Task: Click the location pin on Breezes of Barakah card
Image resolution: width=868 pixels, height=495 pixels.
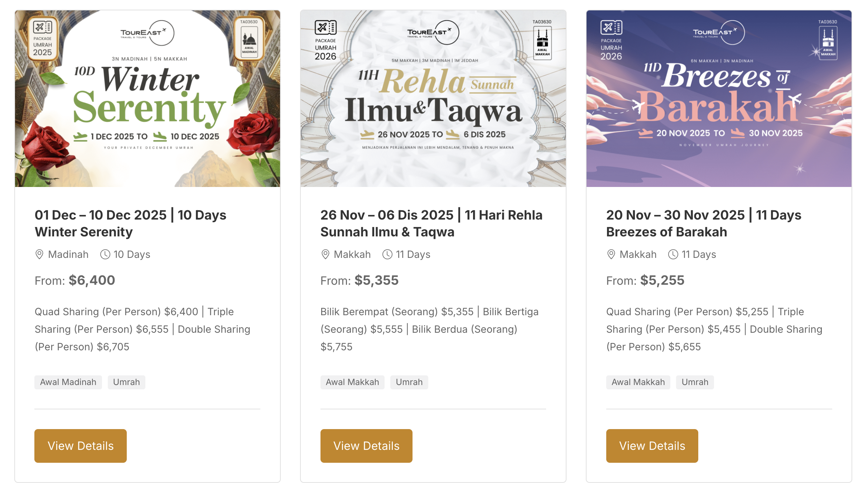Action: click(x=611, y=254)
